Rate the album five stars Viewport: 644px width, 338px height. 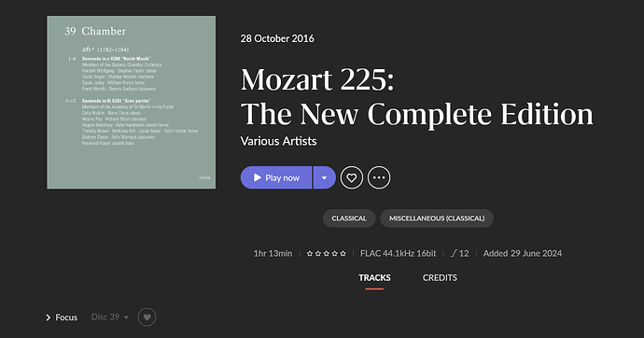coord(343,254)
